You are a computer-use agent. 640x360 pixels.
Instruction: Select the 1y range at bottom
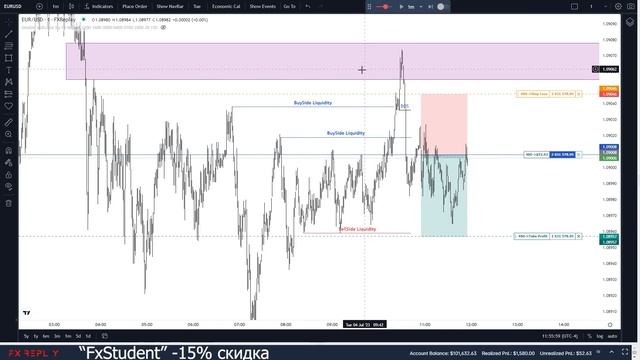36,336
